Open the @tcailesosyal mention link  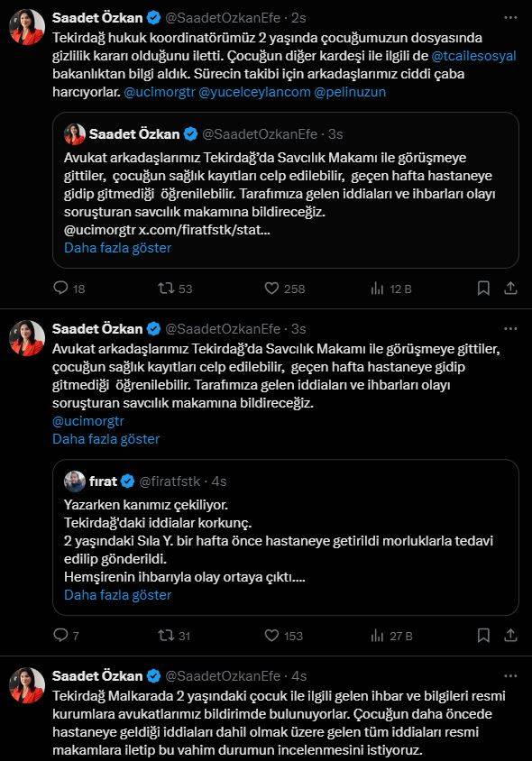coord(473,56)
